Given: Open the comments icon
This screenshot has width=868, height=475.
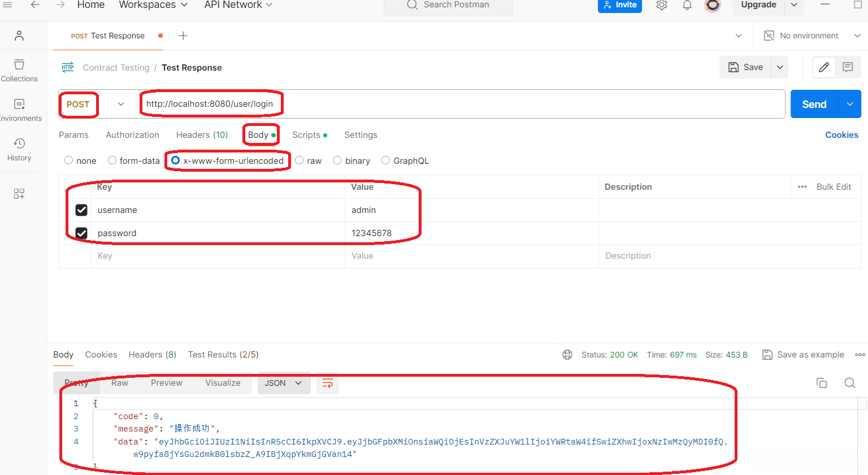Looking at the screenshot, I should 848,67.
